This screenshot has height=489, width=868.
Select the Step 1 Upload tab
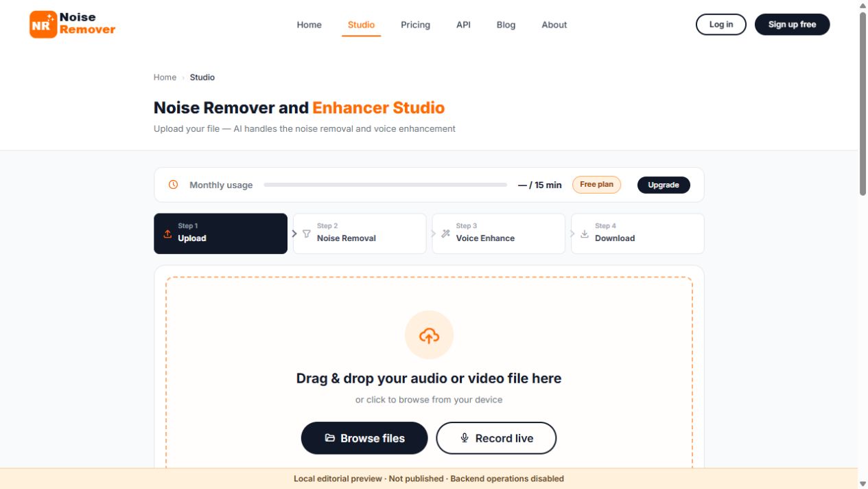220,234
